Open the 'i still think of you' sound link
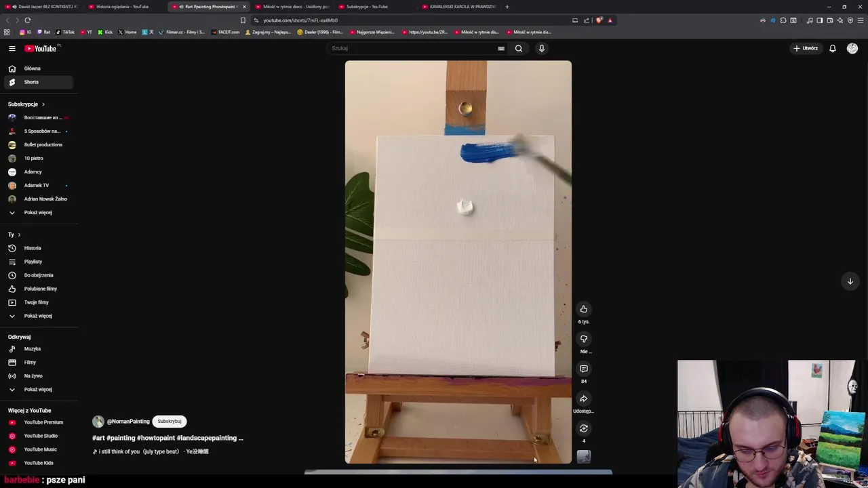Image resolution: width=868 pixels, height=488 pixels. pyautogui.click(x=151, y=451)
